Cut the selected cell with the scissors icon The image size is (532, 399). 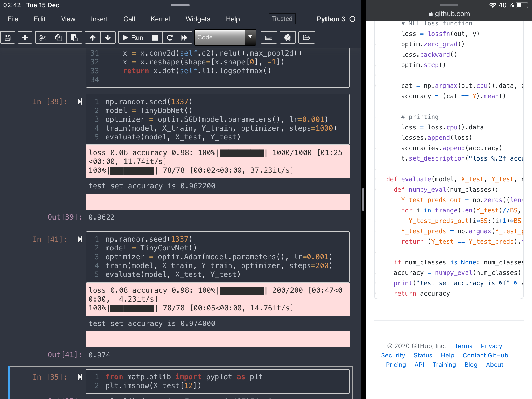click(43, 37)
